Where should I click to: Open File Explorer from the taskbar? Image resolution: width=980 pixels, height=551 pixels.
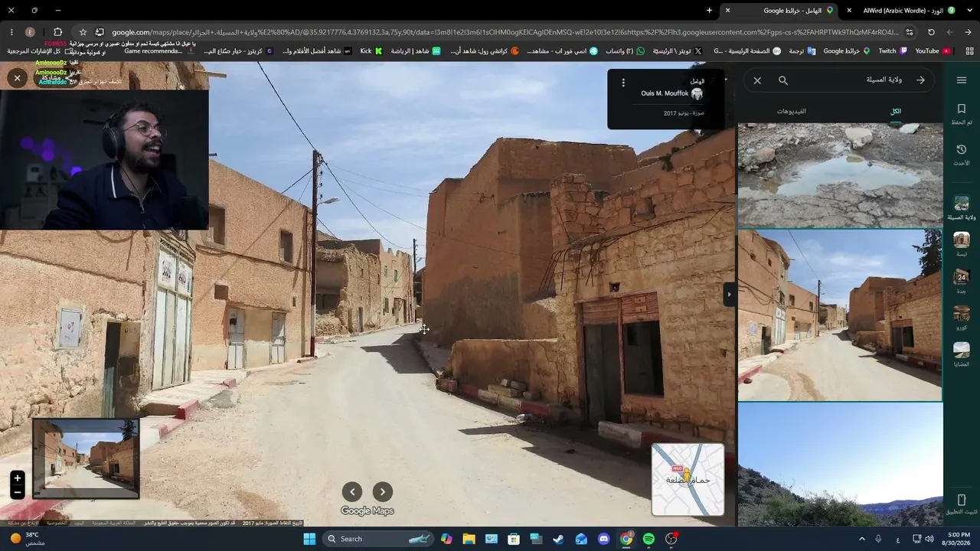tap(469, 539)
